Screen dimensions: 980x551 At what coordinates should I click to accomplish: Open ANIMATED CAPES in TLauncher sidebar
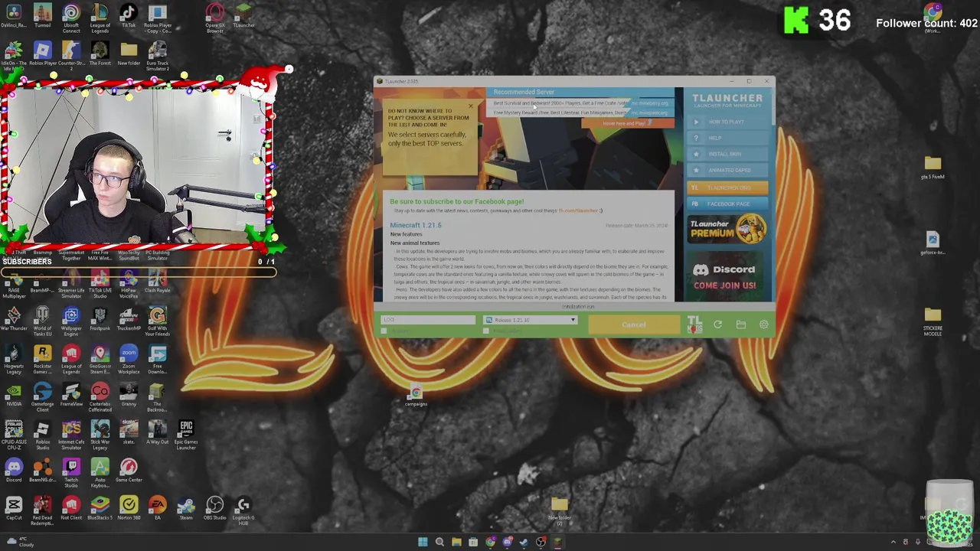pos(727,170)
